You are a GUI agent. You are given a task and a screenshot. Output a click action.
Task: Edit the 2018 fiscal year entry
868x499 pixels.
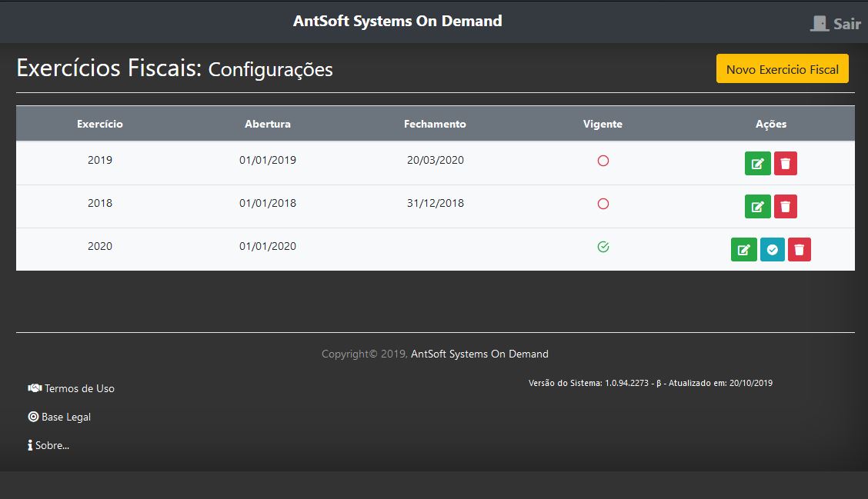757,207
